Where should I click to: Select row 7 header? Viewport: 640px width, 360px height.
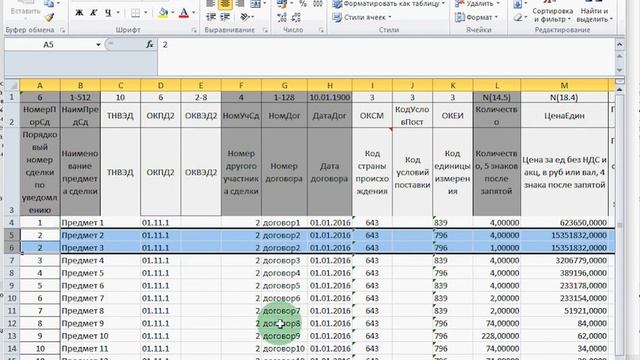click(12, 260)
